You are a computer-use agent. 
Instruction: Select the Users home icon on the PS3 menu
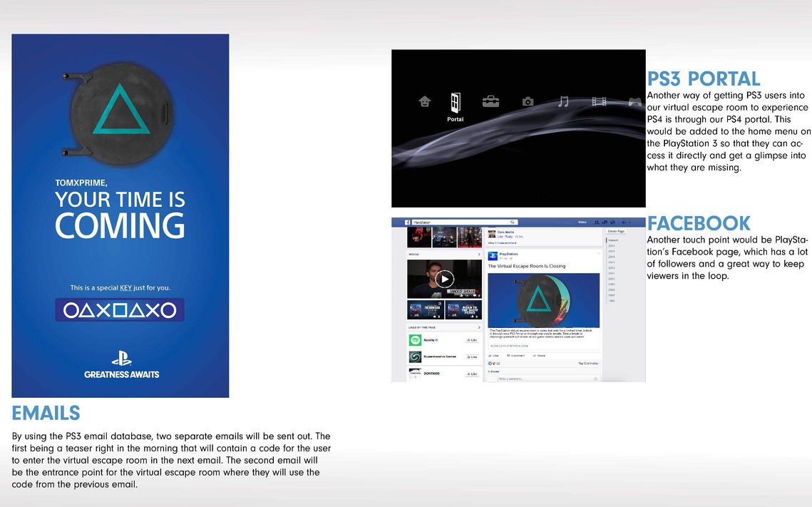coord(425,101)
